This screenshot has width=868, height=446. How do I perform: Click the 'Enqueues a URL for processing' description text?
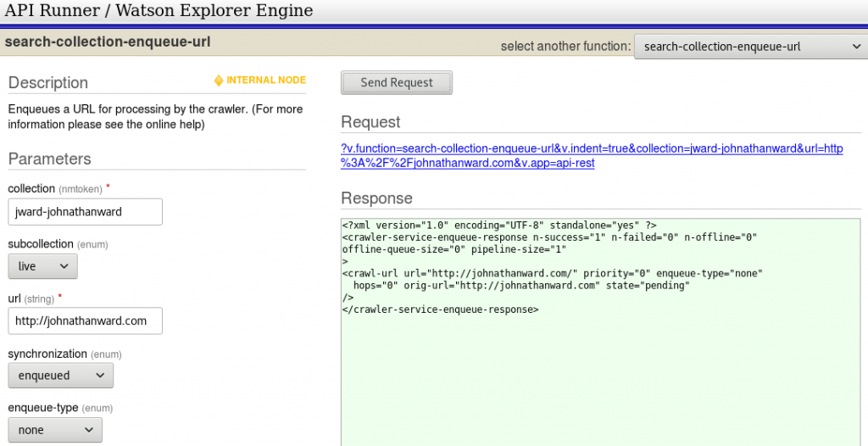pos(156,117)
